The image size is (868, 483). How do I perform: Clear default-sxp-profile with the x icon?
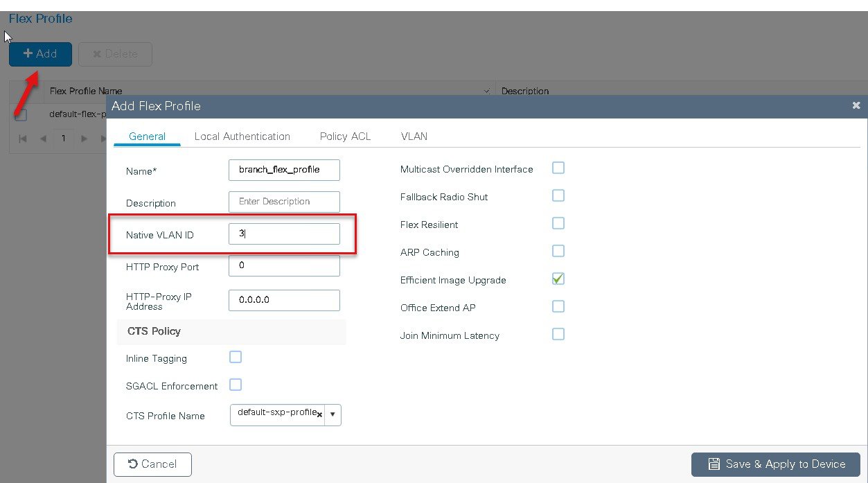click(x=319, y=414)
